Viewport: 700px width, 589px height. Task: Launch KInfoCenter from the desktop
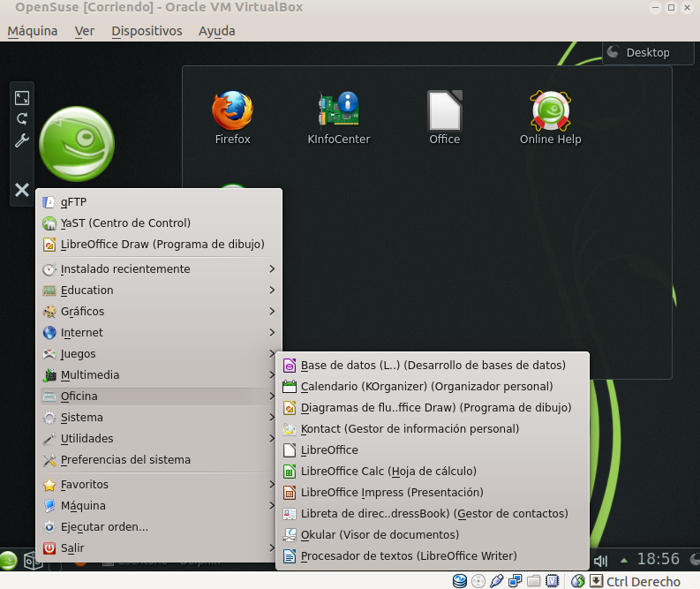(x=338, y=117)
